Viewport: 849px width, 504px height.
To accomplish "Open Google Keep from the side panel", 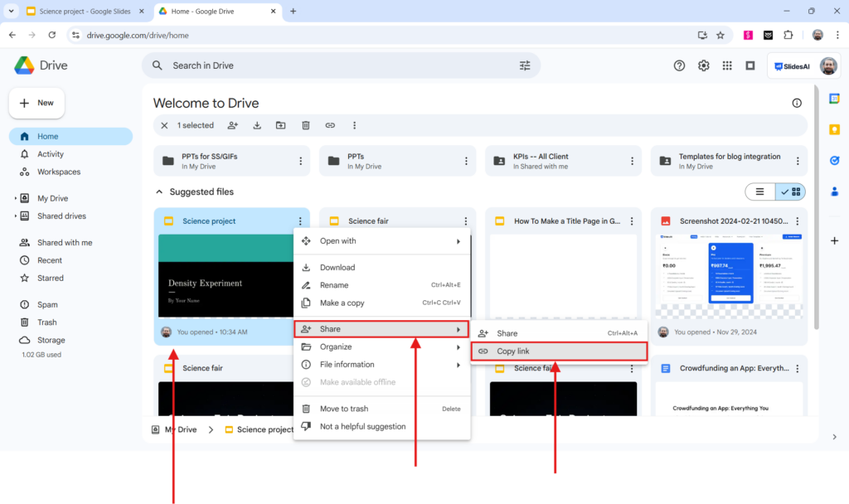I will (x=835, y=129).
